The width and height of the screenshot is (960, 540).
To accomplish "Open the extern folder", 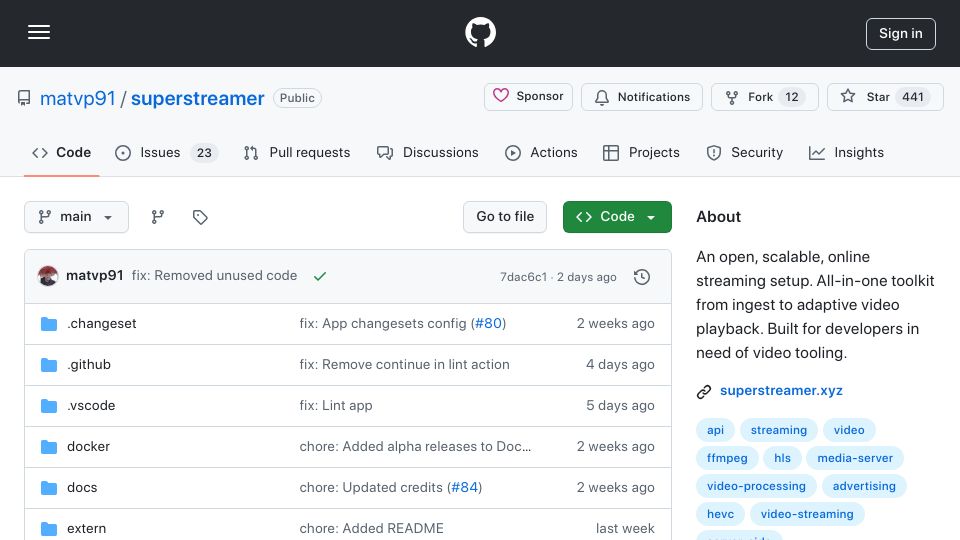I will (x=86, y=528).
